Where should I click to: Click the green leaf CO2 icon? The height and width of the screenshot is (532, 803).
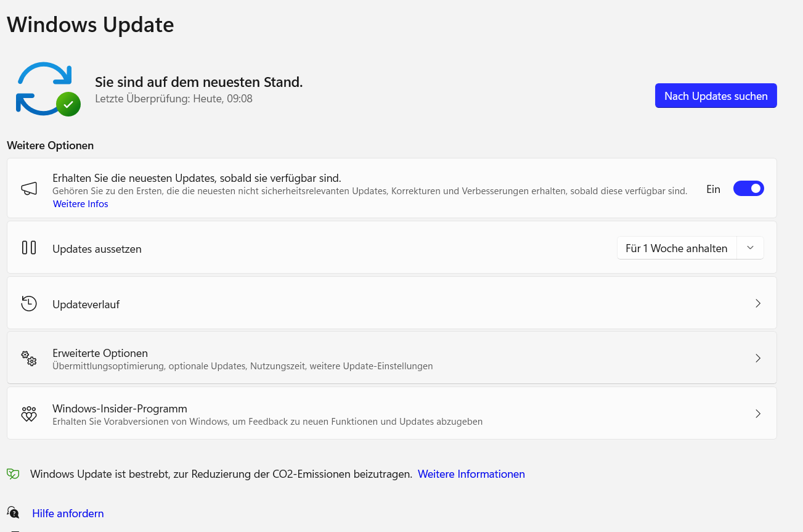pos(13,473)
